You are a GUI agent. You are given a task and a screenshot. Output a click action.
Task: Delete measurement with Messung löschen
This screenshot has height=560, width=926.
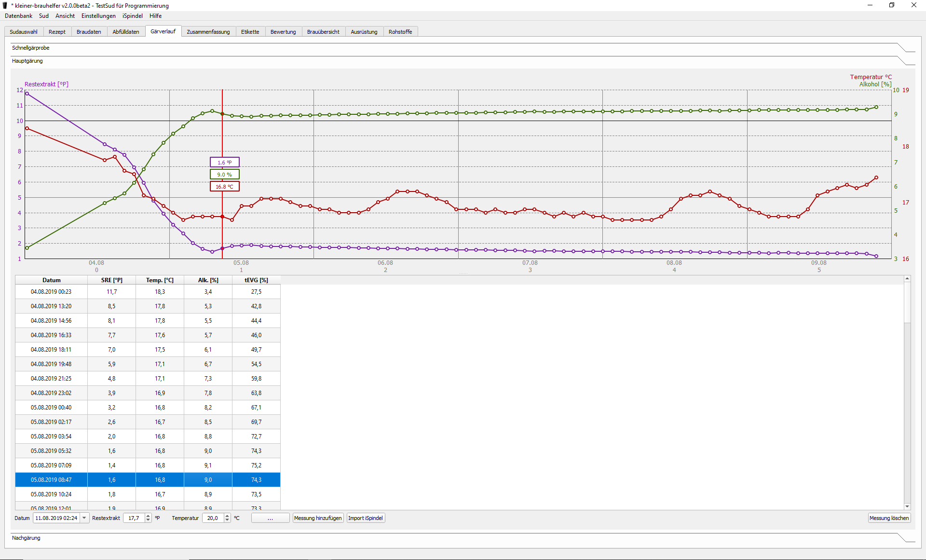pyautogui.click(x=889, y=518)
